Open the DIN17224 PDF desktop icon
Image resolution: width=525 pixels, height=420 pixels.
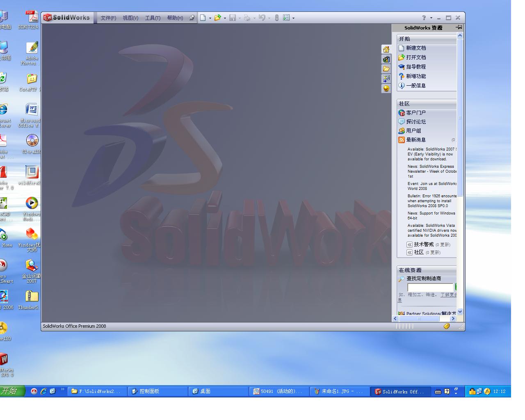[x=30, y=20]
